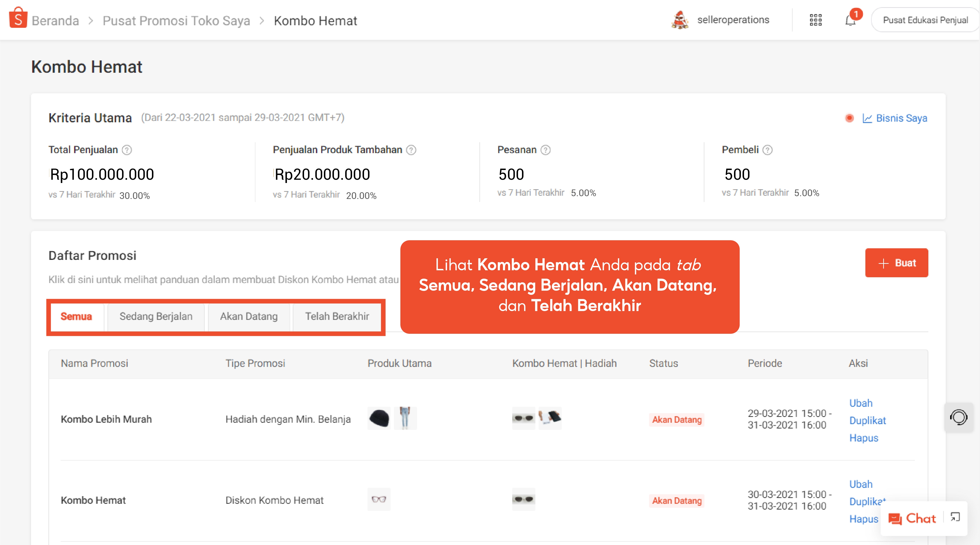Viewport: 980px width, 545px height.
Task: Select the Semua tab
Action: [x=76, y=316]
